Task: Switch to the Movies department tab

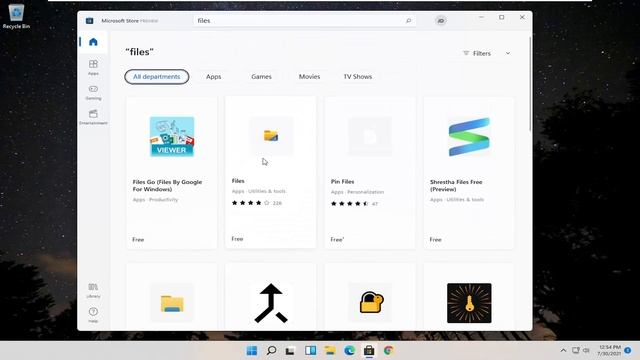Action: [309, 77]
